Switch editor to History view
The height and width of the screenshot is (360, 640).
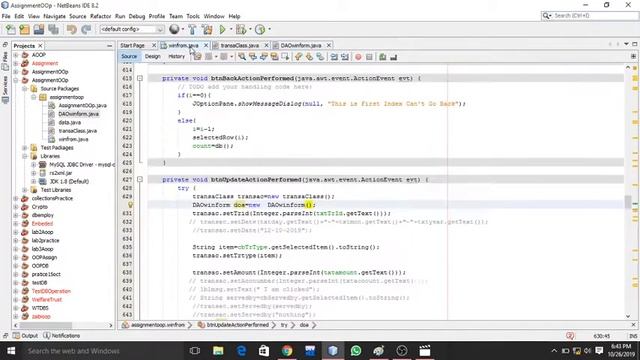tap(176, 56)
